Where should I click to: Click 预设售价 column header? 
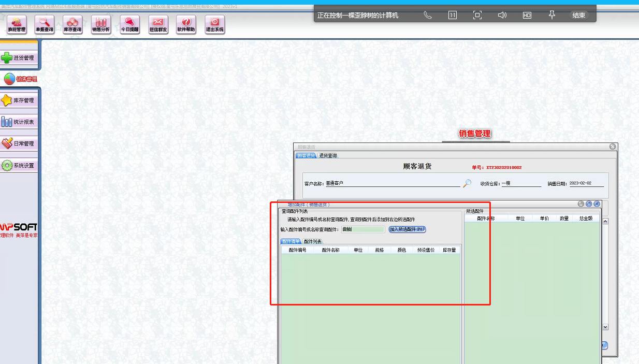(x=426, y=250)
